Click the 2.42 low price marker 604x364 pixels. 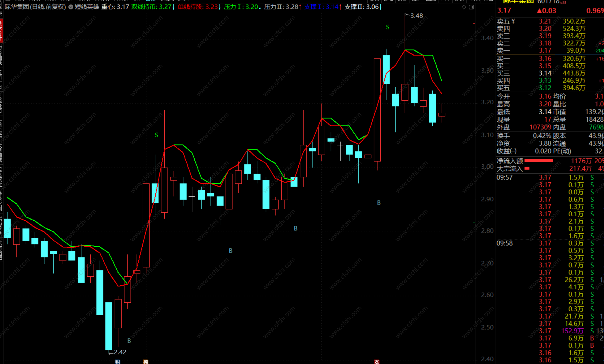[x=120, y=352]
